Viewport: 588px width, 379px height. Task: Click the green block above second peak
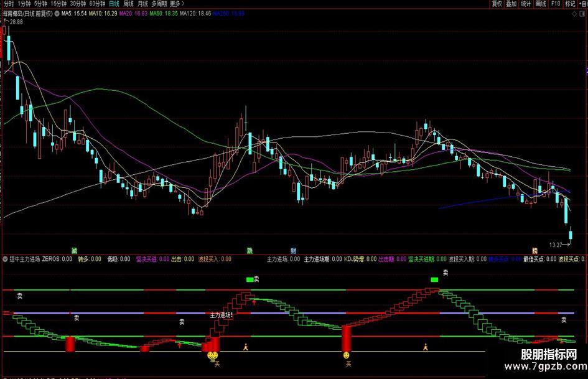[434, 279]
